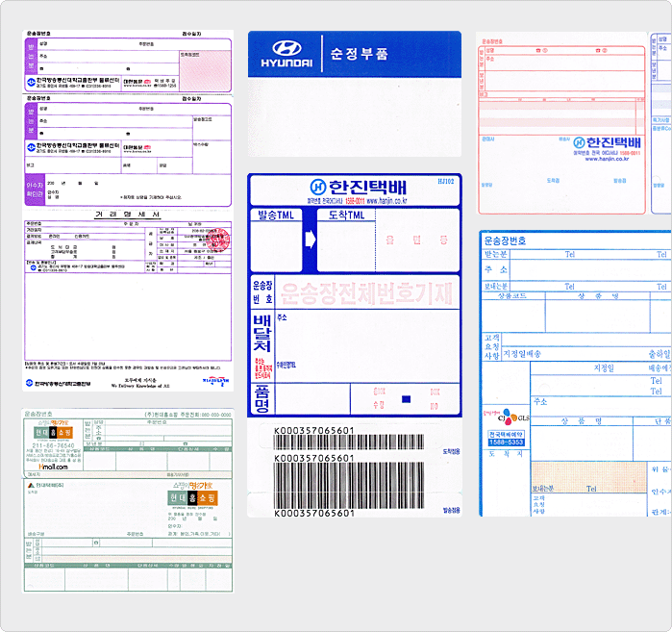Open the green 현대홈쇼핑 waybill image
This screenshot has height=632, width=672.
tap(128, 500)
